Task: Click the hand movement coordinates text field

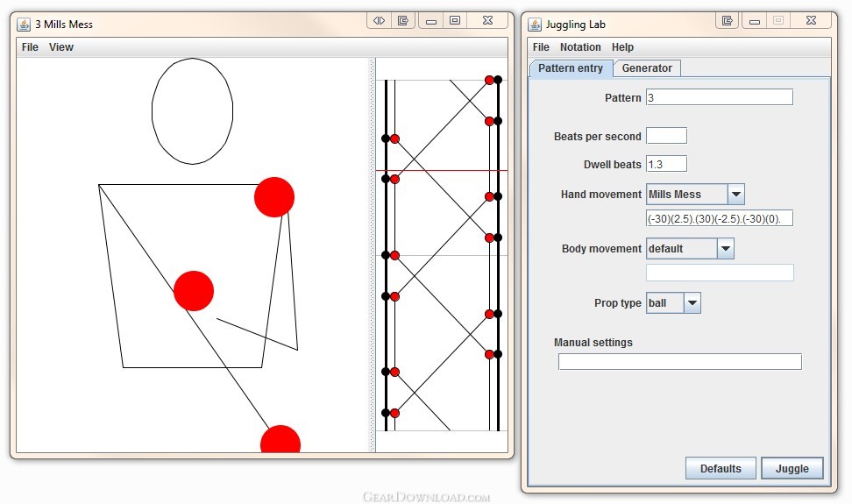Action: pyautogui.click(x=720, y=218)
